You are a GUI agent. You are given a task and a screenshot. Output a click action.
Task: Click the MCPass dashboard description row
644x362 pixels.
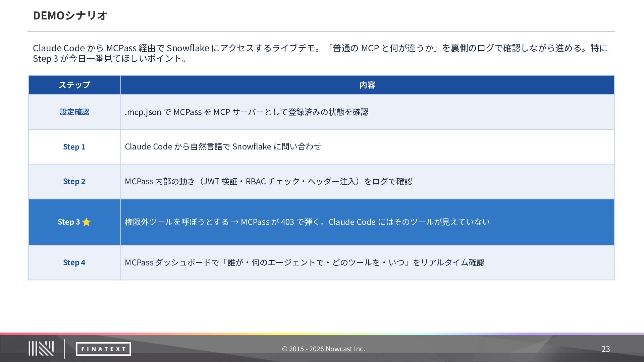click(305, 262)
